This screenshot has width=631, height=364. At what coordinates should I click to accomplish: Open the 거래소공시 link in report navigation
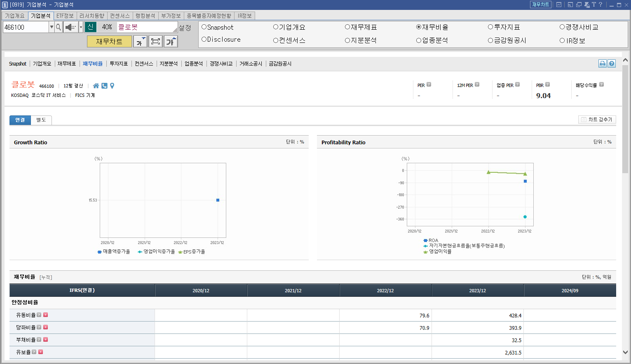[251, 63]
